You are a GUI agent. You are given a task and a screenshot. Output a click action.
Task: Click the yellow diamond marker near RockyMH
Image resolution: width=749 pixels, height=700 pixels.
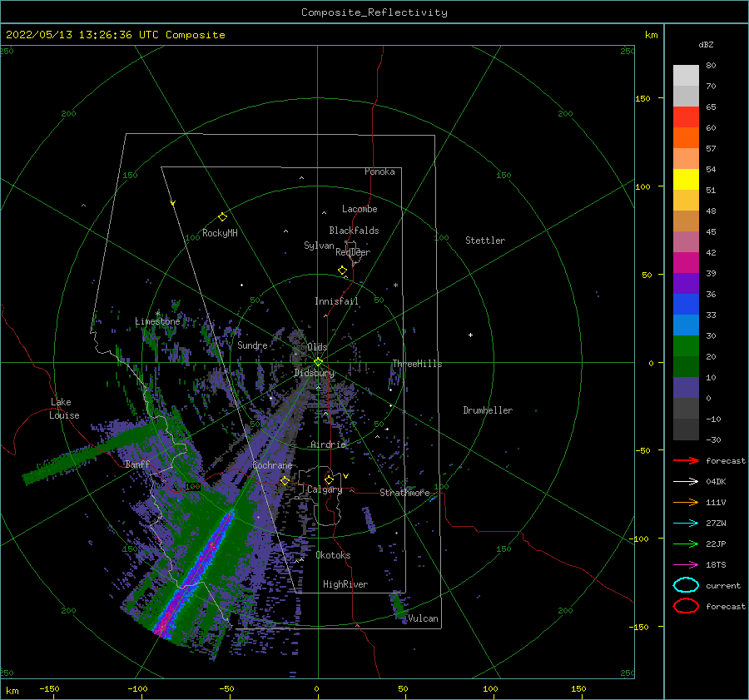click(222, 217)
